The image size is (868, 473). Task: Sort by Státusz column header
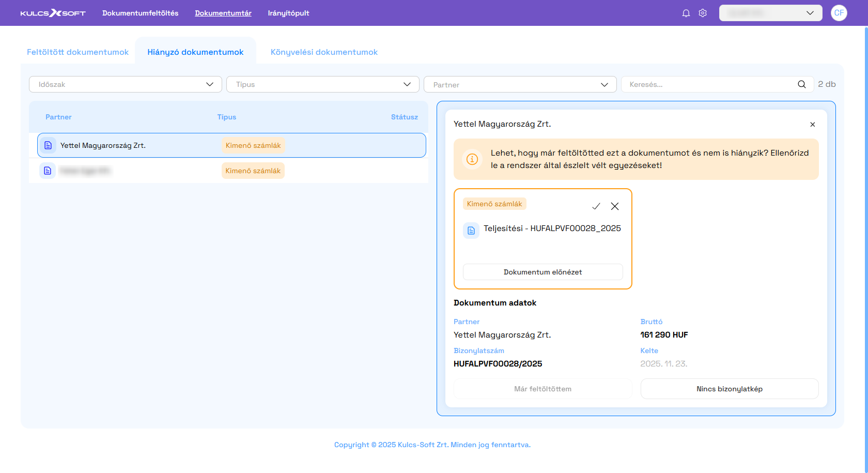pos(405,117)
